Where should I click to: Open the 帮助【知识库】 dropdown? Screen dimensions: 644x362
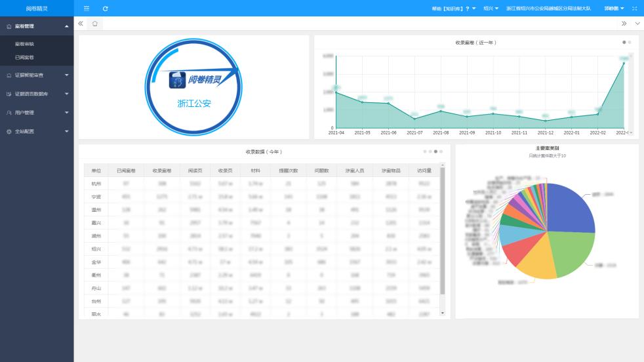click(x=454, y=9)
